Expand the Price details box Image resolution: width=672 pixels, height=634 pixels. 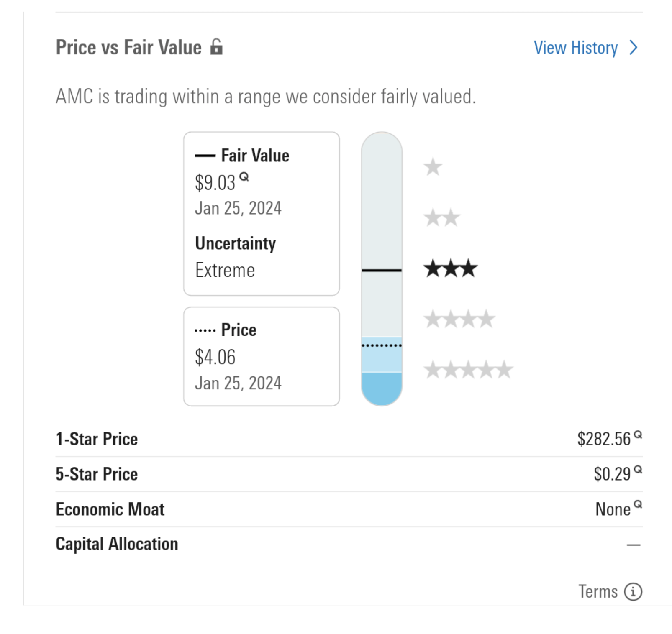(x=262, y=355)
